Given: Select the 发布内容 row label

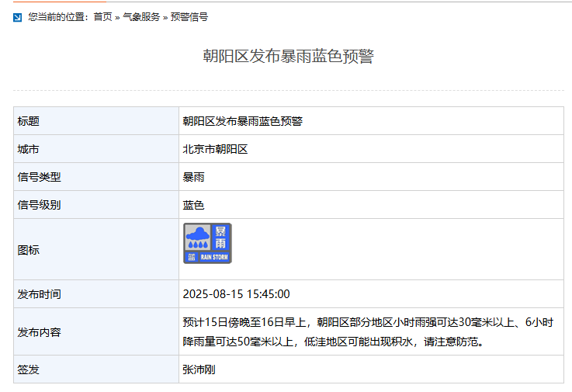Looking at the screenshot, I should click(x=39, y=332).
